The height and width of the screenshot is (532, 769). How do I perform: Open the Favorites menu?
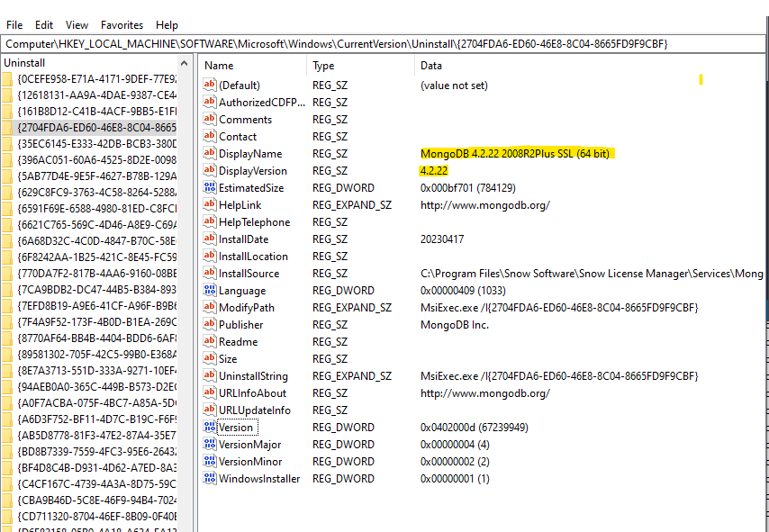coord(122,25)
